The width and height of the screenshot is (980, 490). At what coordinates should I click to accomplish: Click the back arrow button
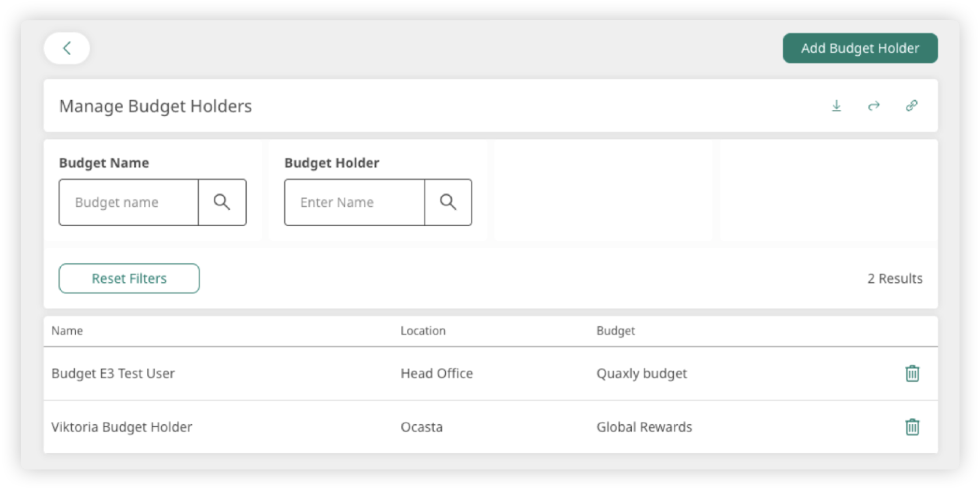pos(67,48)
